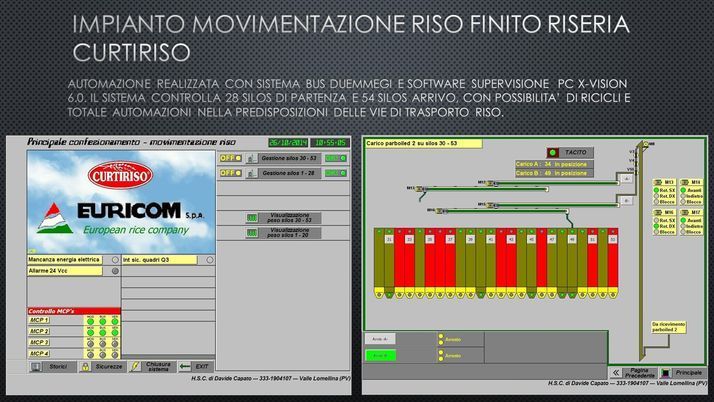Toggle OFF switch for Gestione silos 30 - 53
This screenshot has height=402, width=714.
tap(230, 158)
